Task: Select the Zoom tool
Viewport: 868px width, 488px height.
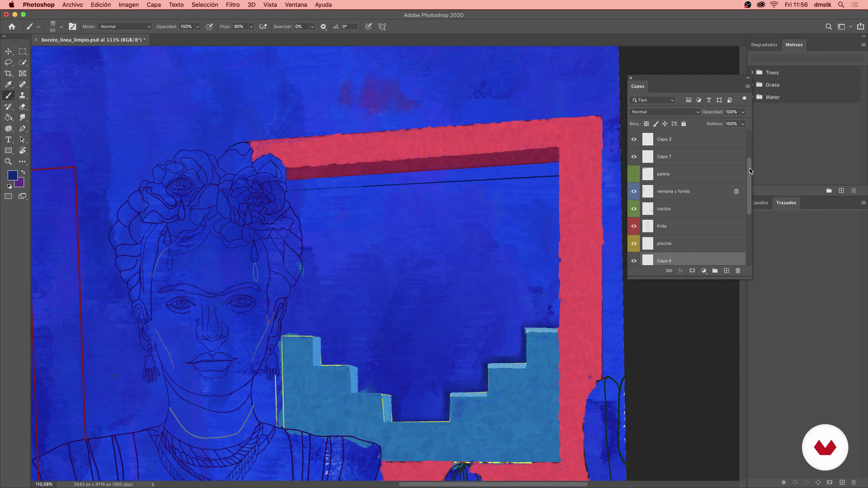Action: pyautogui.click(x=8, y=162)
